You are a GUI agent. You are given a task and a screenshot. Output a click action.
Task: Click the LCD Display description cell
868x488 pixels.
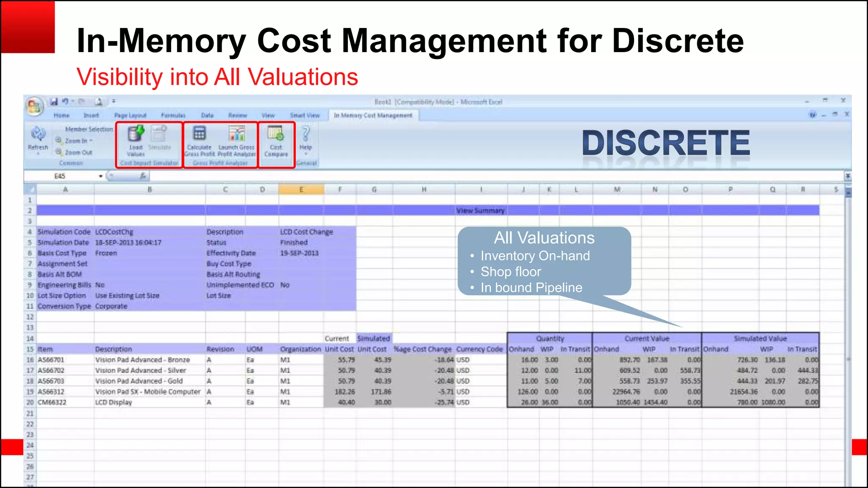tap(150, 402)
